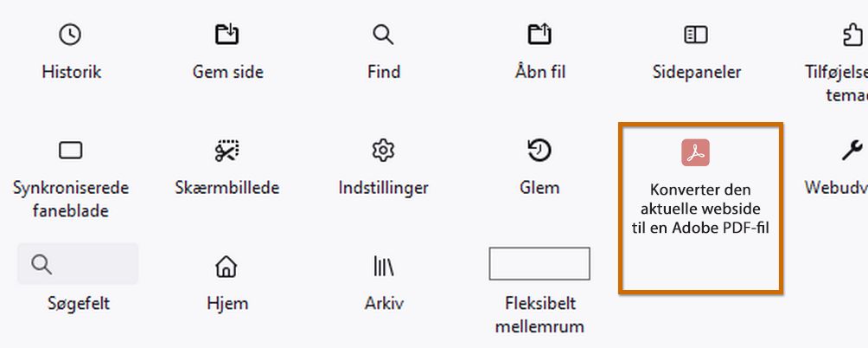The height and width of the screenshot is (348, 868).
Task: Select the Synkroniserede faneblade icon
Action: (x=70, y=151)
